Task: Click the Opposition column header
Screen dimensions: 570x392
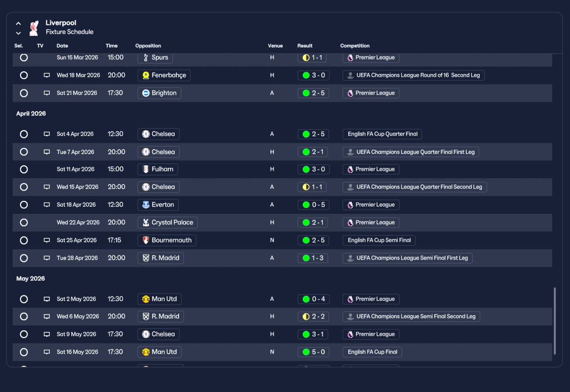Action: [x=148, y=46]
